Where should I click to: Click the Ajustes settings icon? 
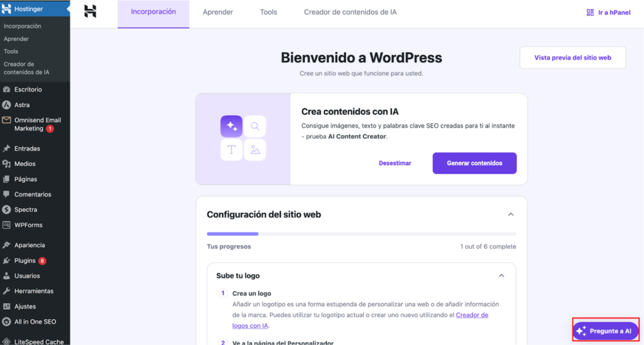tap(6, 307)
